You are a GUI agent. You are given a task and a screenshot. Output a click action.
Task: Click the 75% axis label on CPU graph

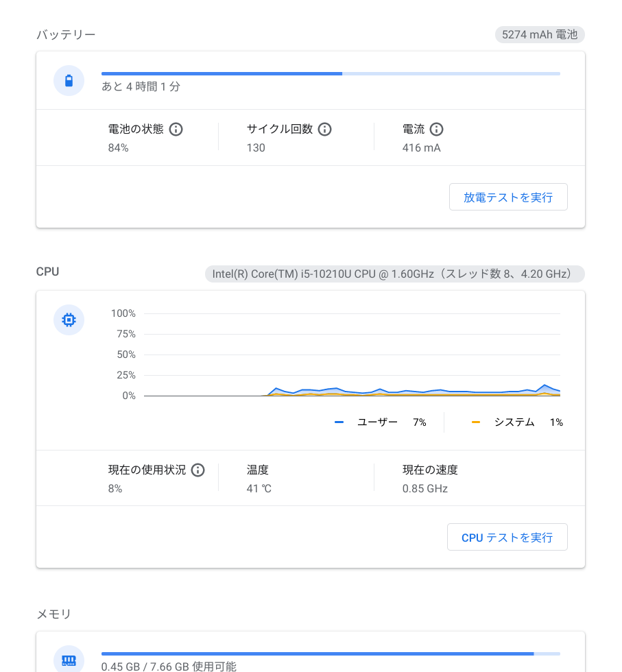126,335
